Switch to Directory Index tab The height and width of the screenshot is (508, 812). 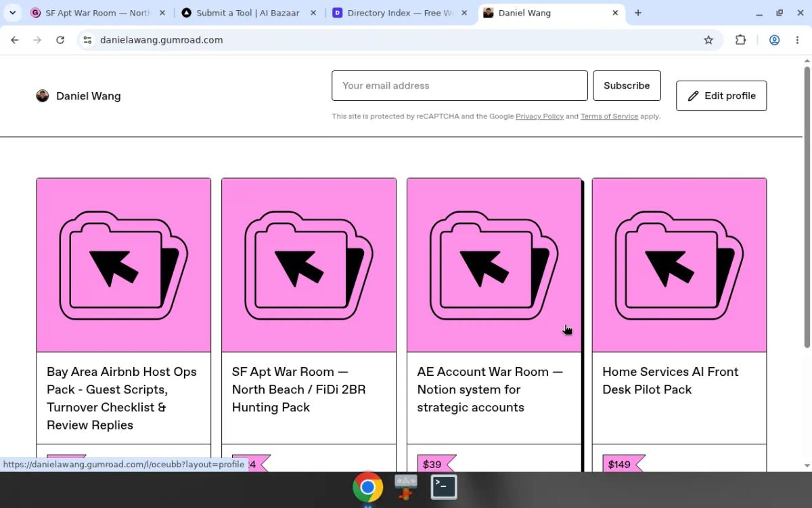pos(399,13)
